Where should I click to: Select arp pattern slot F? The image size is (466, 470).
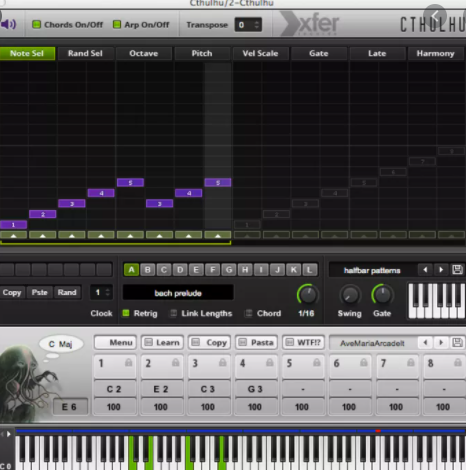pyautogui.click(x=213, y=270)
